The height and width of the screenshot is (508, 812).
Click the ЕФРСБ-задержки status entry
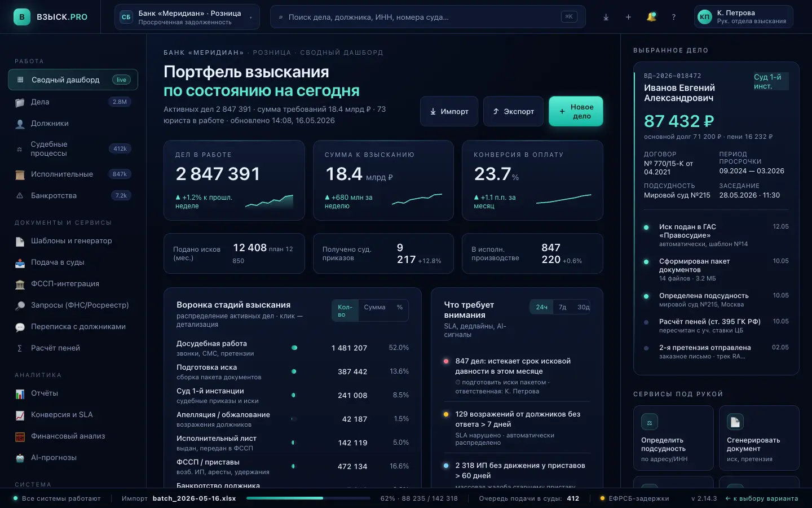[x=634, y=498]
